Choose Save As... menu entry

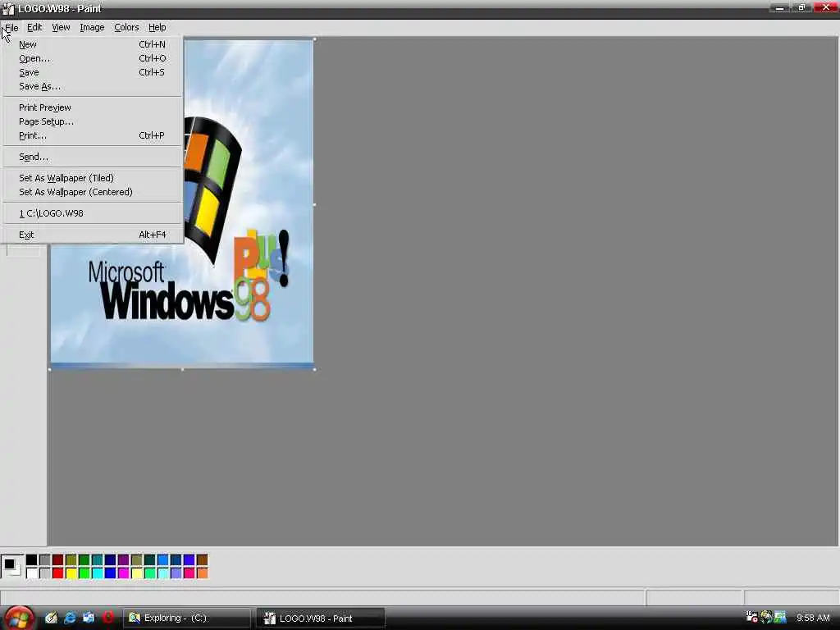point(92,86)
